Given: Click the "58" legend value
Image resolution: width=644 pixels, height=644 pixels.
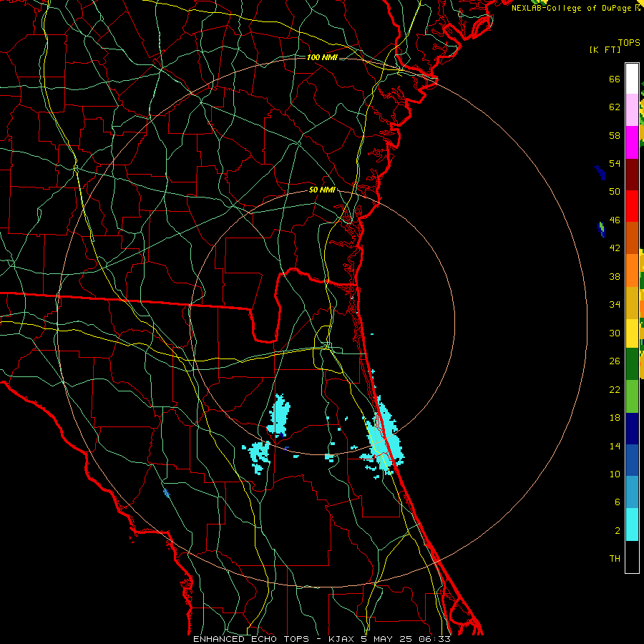Looking at the screenshot, I should click(x=615, y=135).
